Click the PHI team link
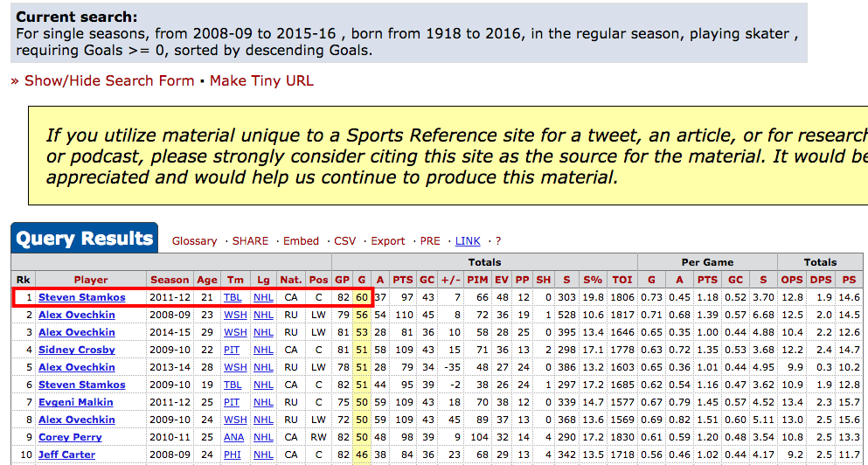 [233, 455]
